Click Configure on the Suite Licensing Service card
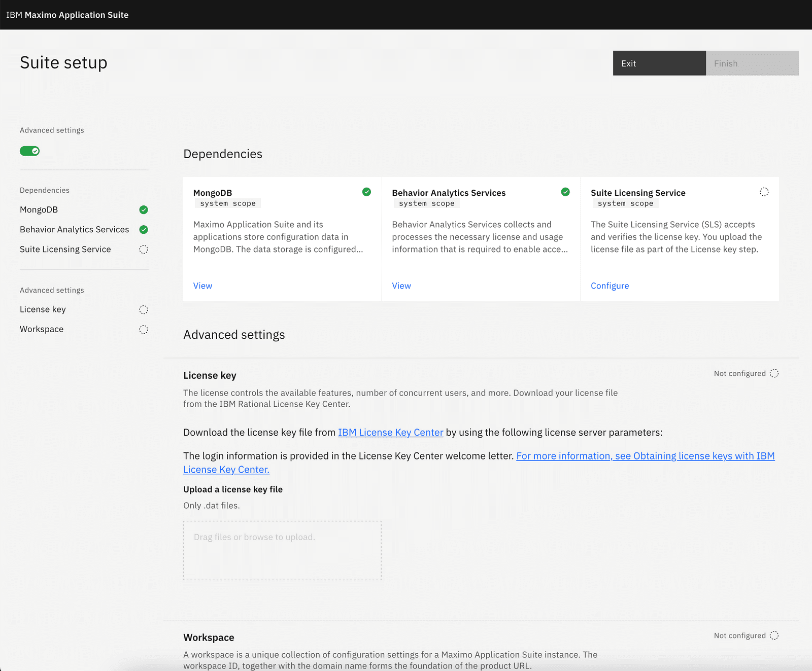812x671 pixels. tap(610, 286)
